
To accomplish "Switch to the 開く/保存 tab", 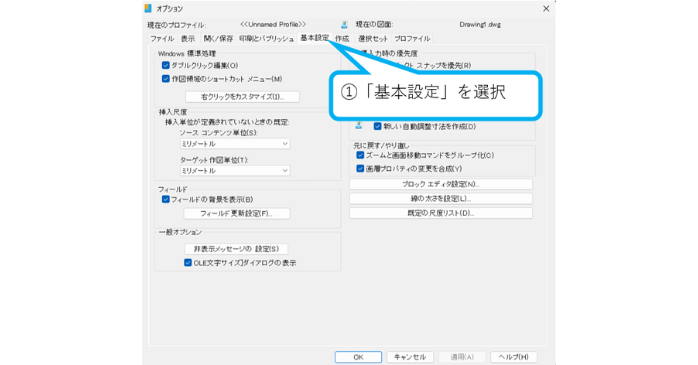I will 218,39.
